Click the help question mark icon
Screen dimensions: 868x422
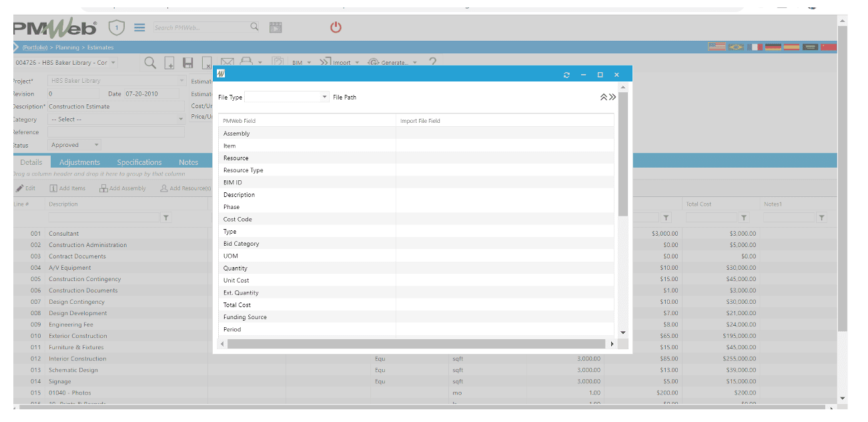[432, 62]
